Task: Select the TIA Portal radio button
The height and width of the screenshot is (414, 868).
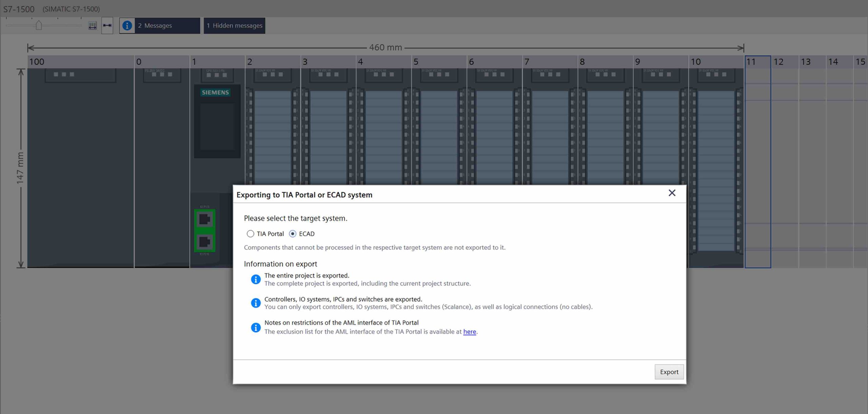Action: (x=250, y=234)
